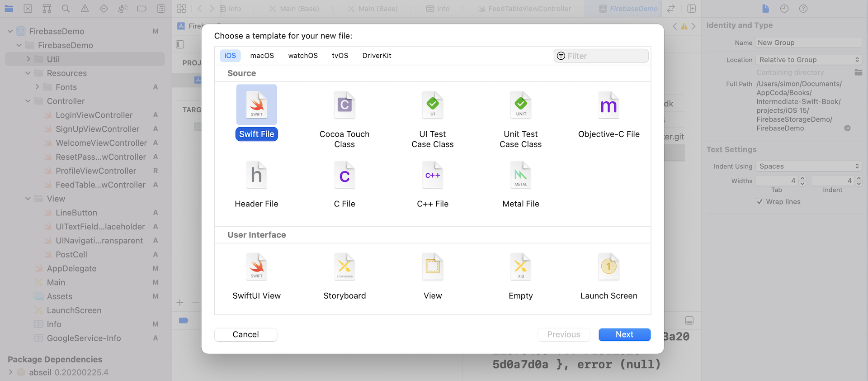Select the Storyboard template icon
The image size is (868, 381).
(344, 267)
